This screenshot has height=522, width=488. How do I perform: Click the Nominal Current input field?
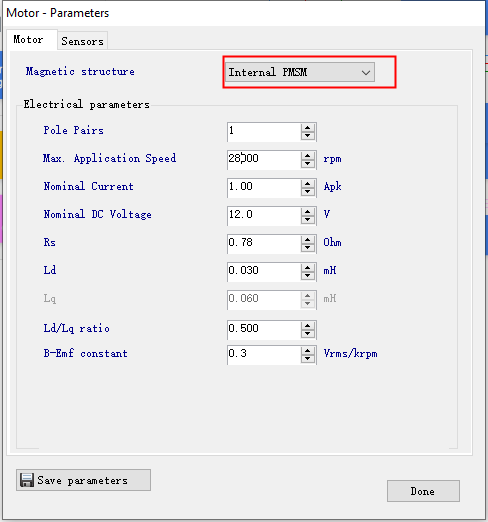point(264,187)
